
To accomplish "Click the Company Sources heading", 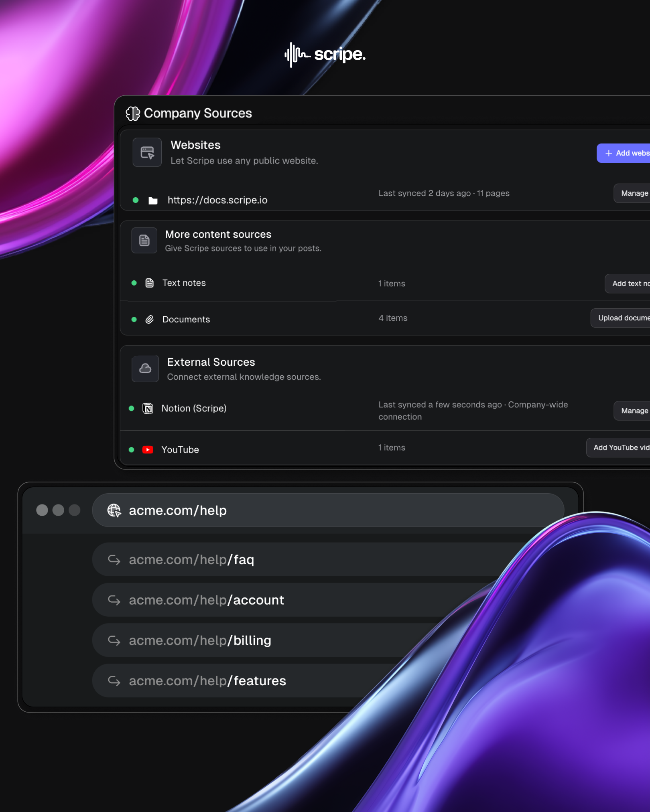I will click(198, 113).
